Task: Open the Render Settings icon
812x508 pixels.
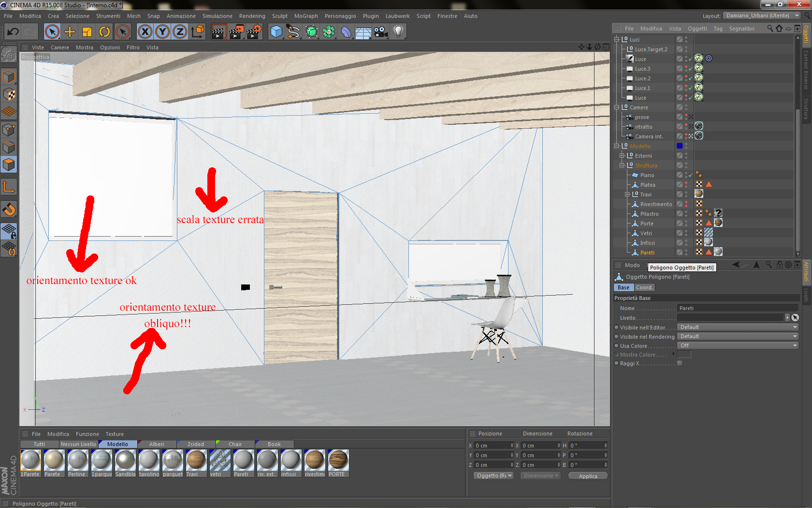Action: pos(254,32)
